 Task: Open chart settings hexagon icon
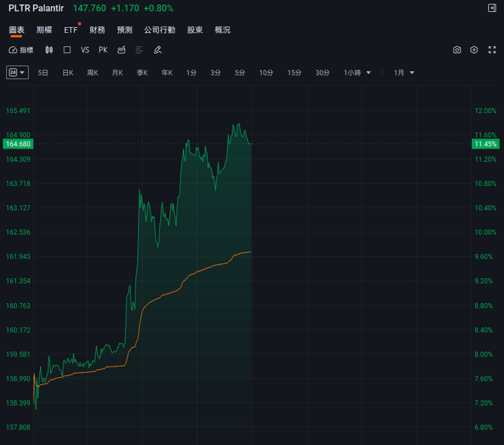(474, 50)
